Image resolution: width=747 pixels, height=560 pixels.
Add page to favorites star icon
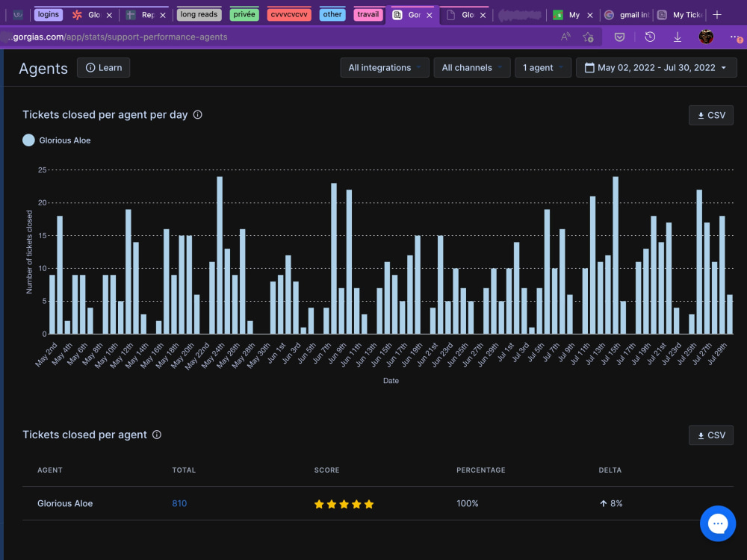coord(589,37)
